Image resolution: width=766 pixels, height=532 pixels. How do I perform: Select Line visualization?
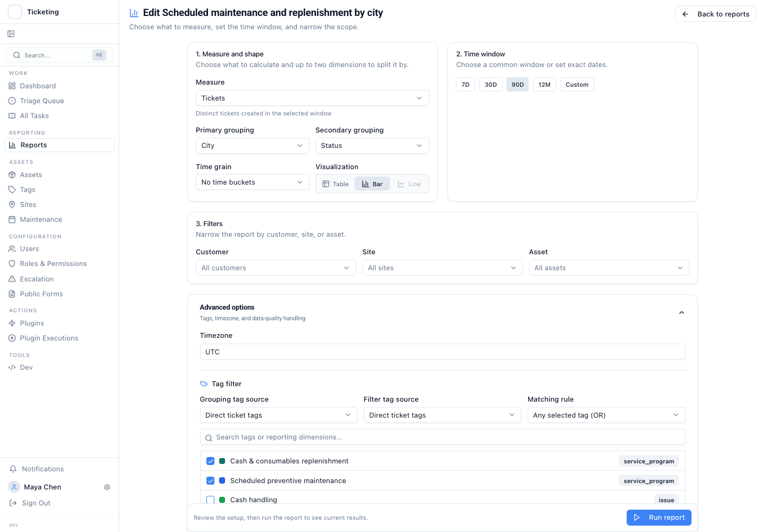tap(409, 184)
